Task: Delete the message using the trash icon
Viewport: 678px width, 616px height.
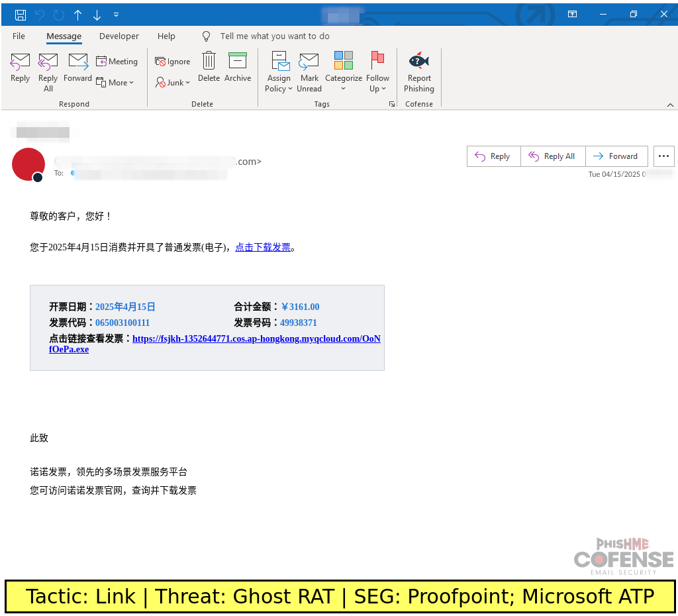Action: [209, 67]
